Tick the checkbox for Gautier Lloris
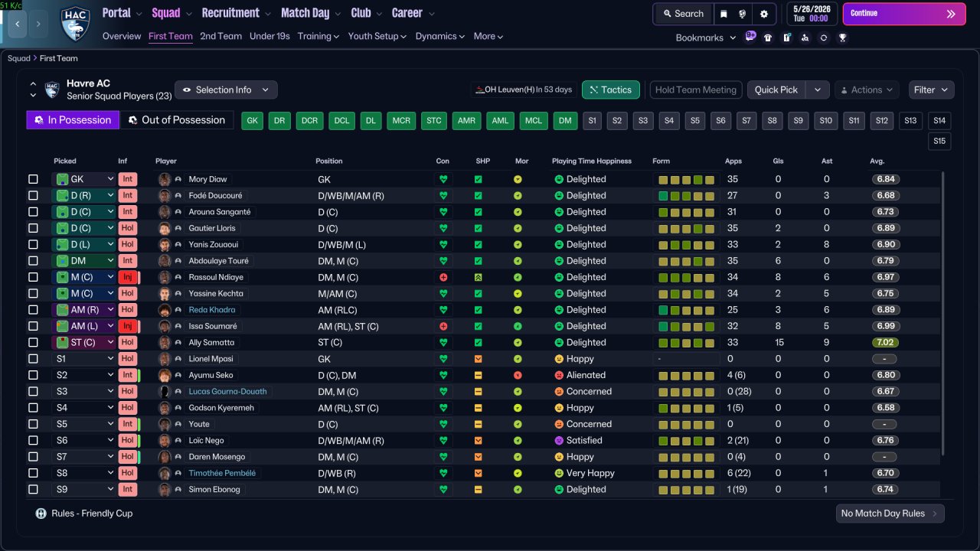980x551 pixels. (33, 228)
